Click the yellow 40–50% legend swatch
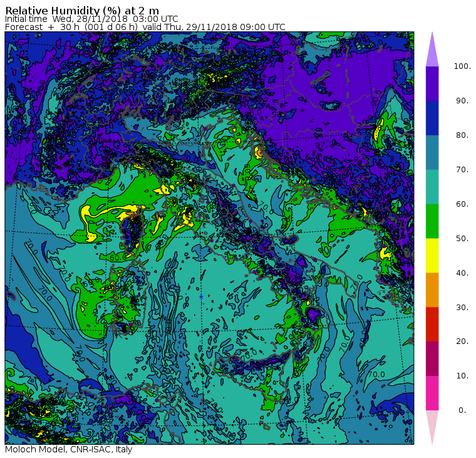Viewport: 476px width, 458px height. coord(432,256)
